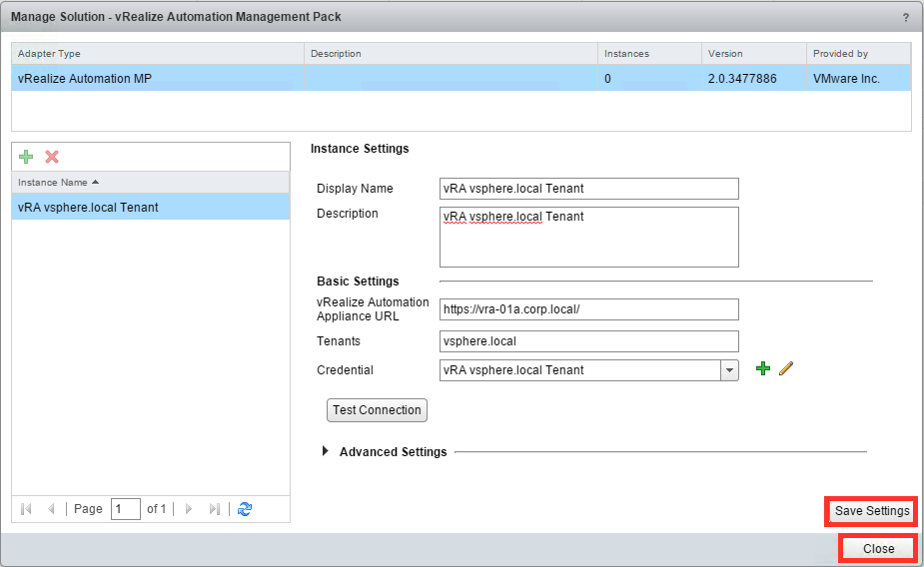The image size is (924, 567).
Task: Add a new adapter instance with green plus
Action: (26, 157)
